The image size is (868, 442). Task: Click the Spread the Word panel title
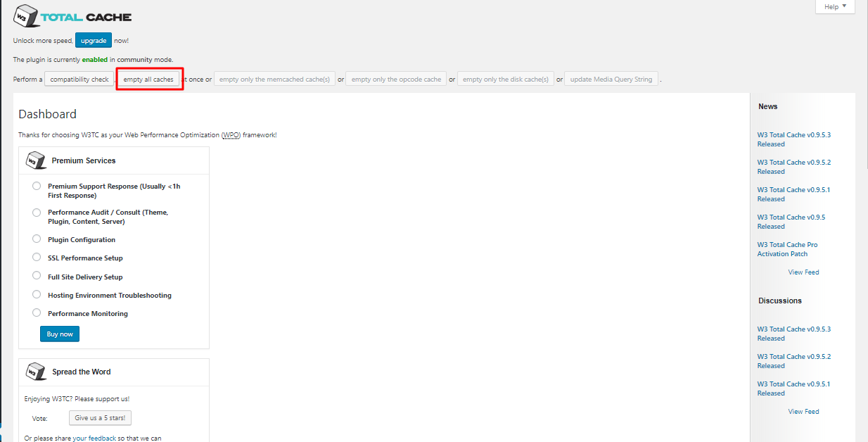point(81,372)
